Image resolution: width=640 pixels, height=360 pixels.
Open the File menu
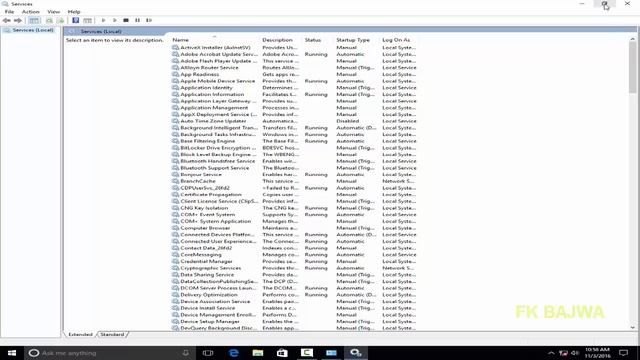[9, 12]
